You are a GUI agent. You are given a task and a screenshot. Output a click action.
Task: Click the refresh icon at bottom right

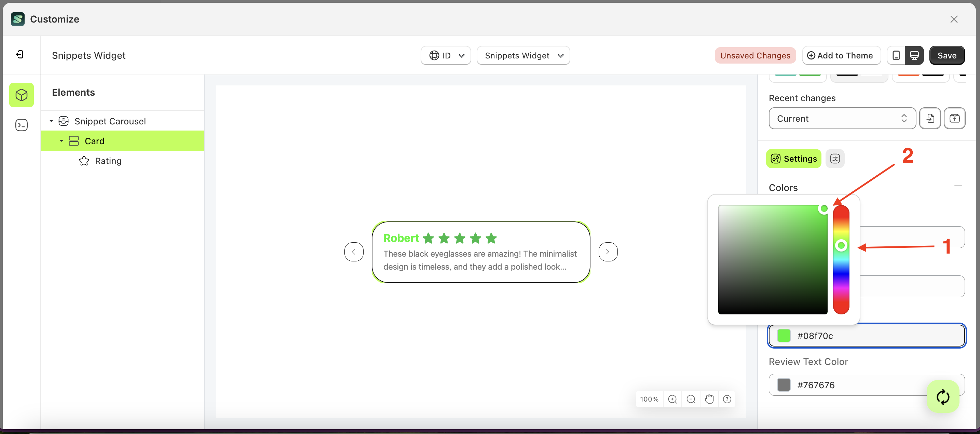pos(942,397)
